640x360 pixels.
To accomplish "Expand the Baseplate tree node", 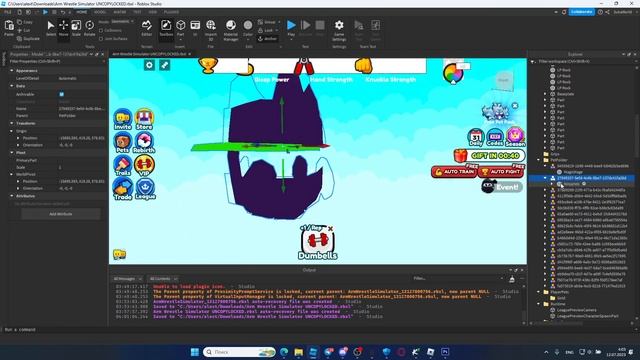I will tap(545, 94).
